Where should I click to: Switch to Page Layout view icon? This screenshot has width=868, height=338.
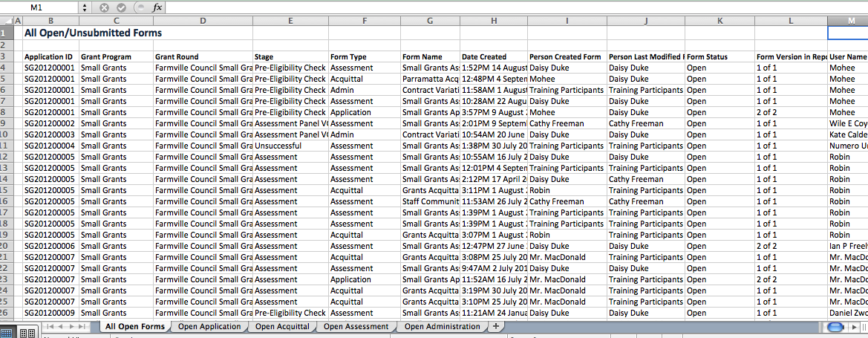pos(26,334)
